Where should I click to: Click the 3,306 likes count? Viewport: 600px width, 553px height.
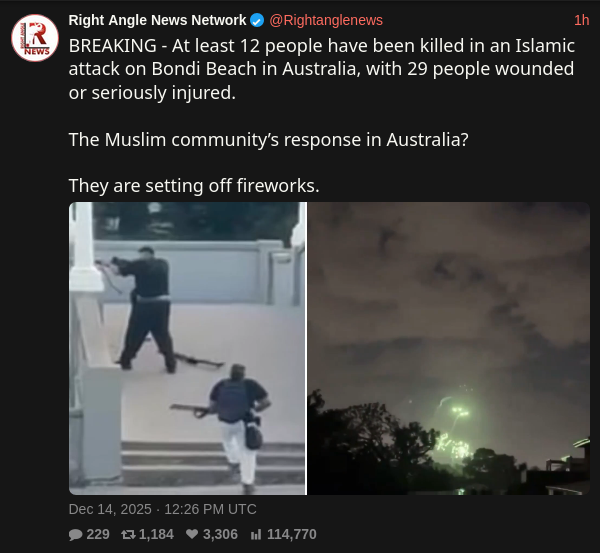click(220, 534)
